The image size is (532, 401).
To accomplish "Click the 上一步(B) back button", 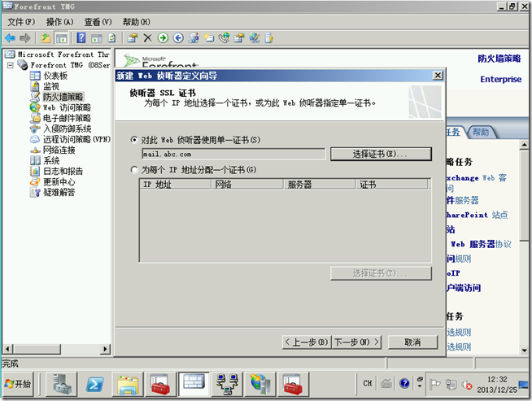I will (x=307, y=342).
